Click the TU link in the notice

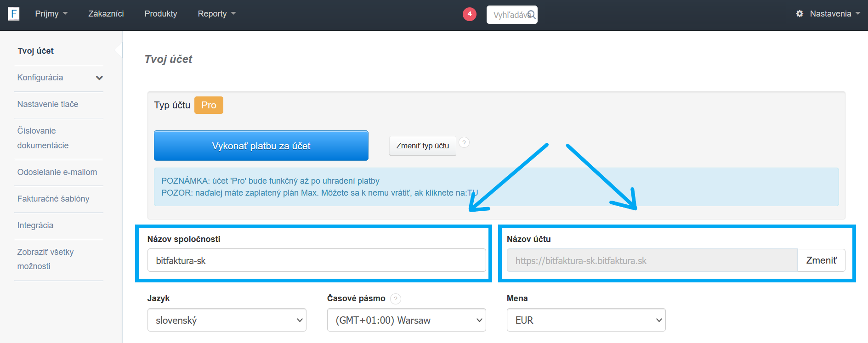tap(473, 193)
